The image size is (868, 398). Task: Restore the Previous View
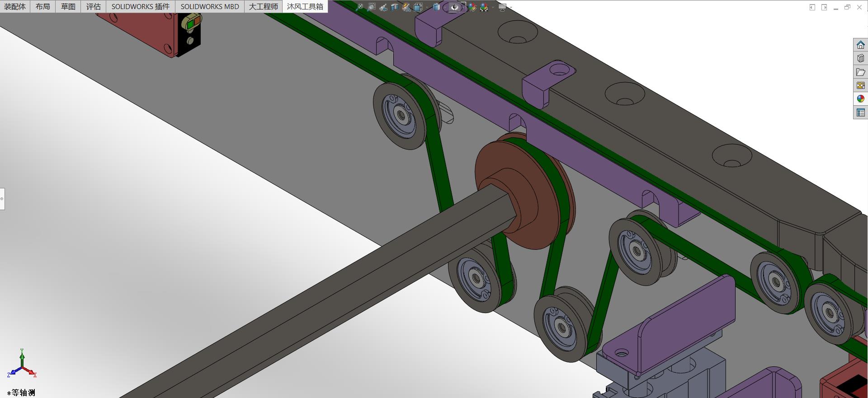(x=383, y=7)
